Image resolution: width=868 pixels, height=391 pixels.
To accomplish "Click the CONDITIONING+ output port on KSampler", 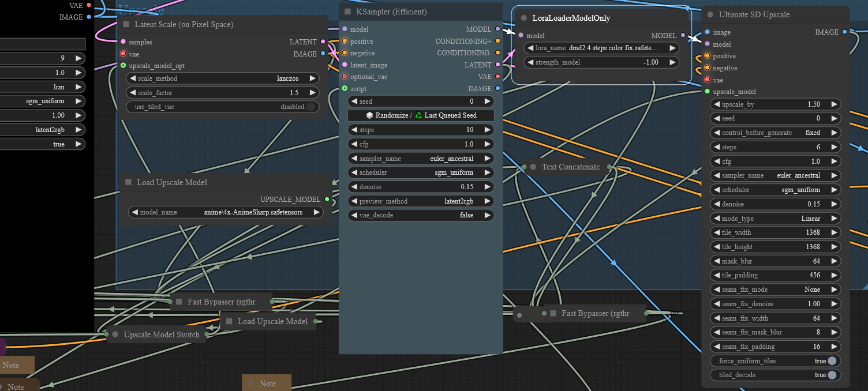I will (498, 42).
